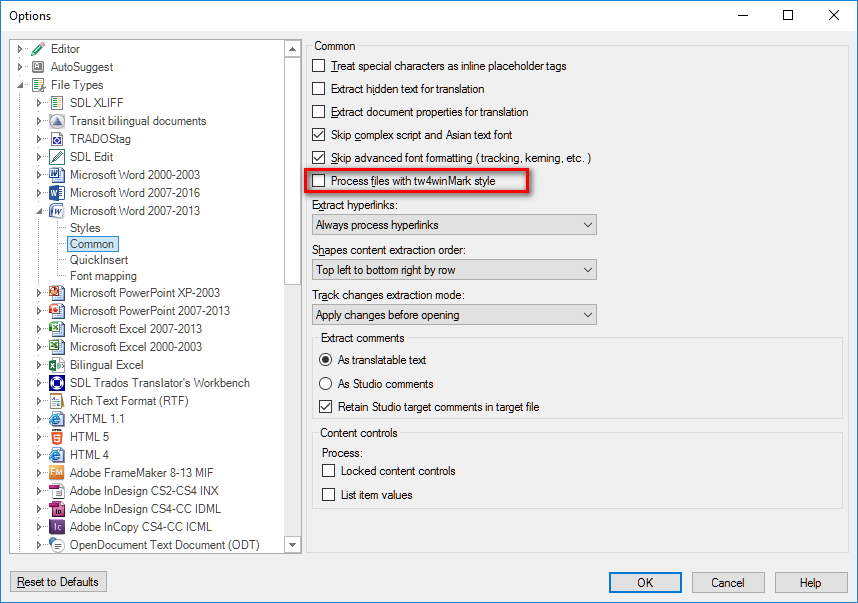Click the Reset to Defaults button
Viewport: 858px width, 603px height.
pos(58,582)
